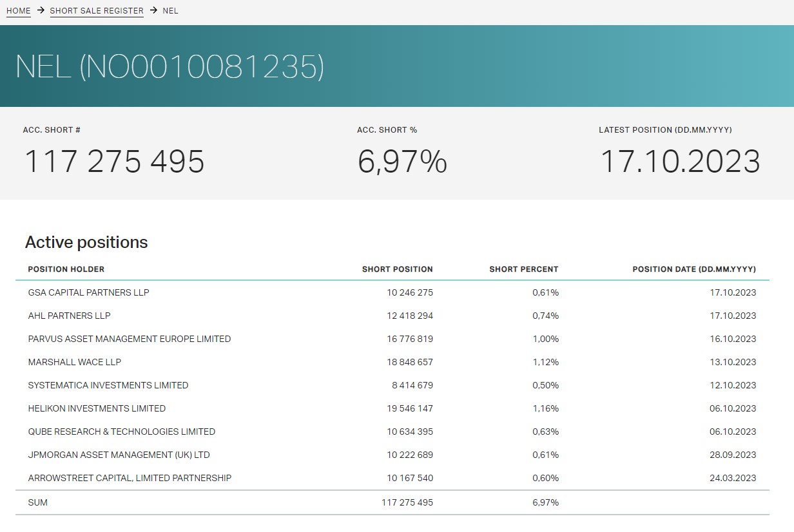Select the GSA CAPITAL PARTNERS LLP row
Screen dimensions: 794x532
(88, 292)
